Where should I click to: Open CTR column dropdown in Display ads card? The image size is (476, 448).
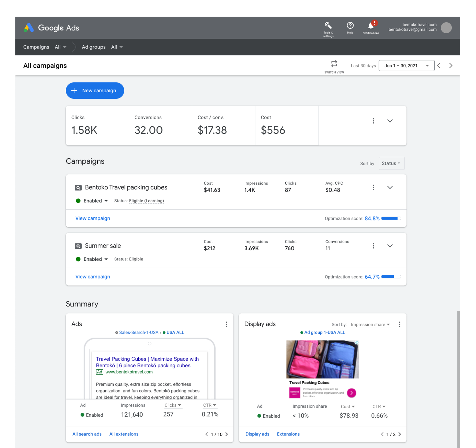(379, 407)
